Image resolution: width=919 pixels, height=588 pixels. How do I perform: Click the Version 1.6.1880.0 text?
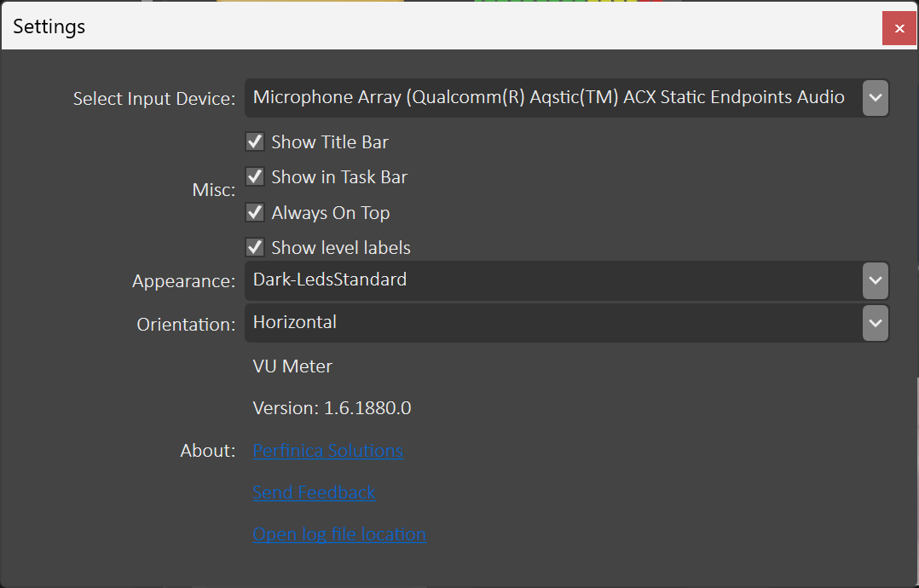point(332,408)
